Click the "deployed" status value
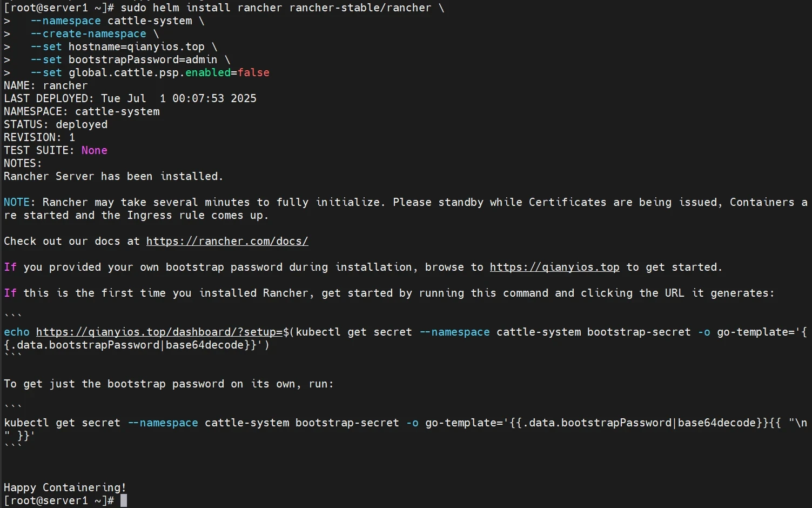The width and height of the screenshot is (812, 508). coord(82,124)
